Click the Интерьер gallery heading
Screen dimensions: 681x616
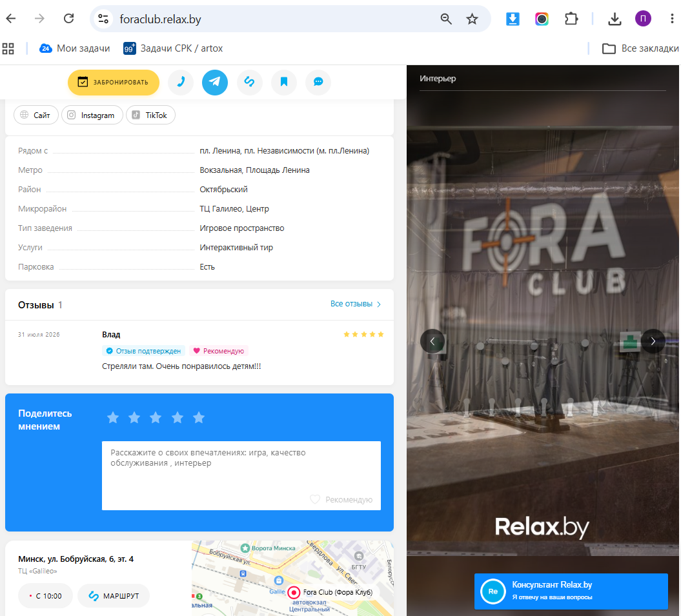pos(438,79)
